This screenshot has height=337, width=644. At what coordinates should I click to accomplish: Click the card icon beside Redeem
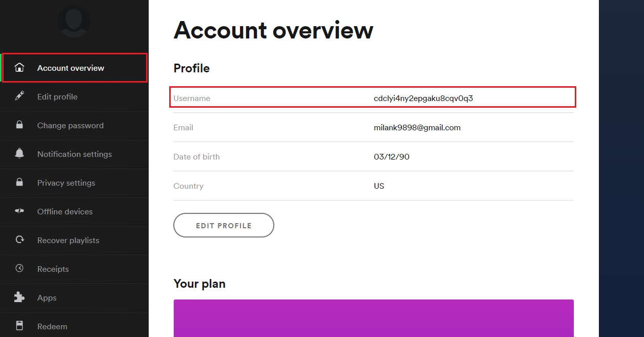19,326
